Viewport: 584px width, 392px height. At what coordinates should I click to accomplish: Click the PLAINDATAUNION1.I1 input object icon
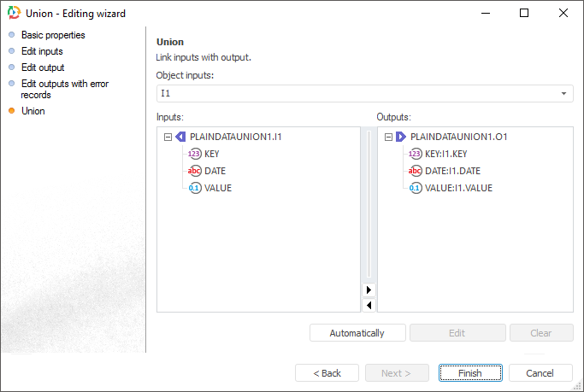[x=180, y=137]
